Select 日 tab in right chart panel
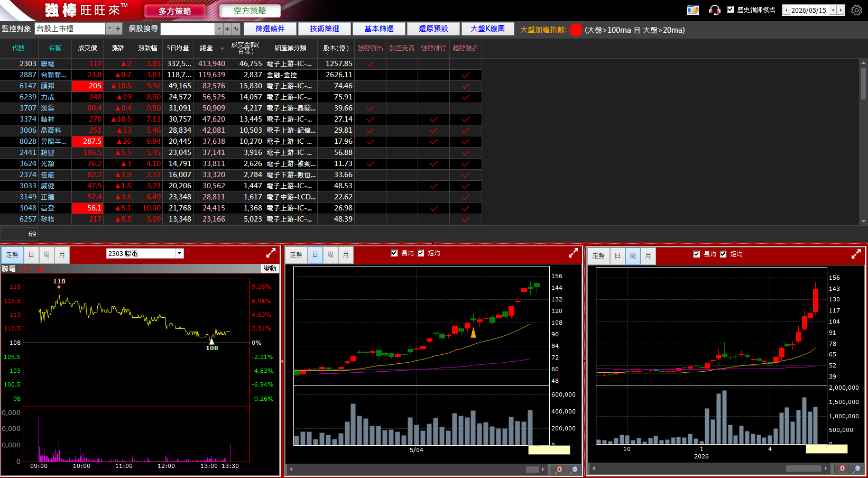This screenshot has width=868, height=478. [x=617, y=256]
